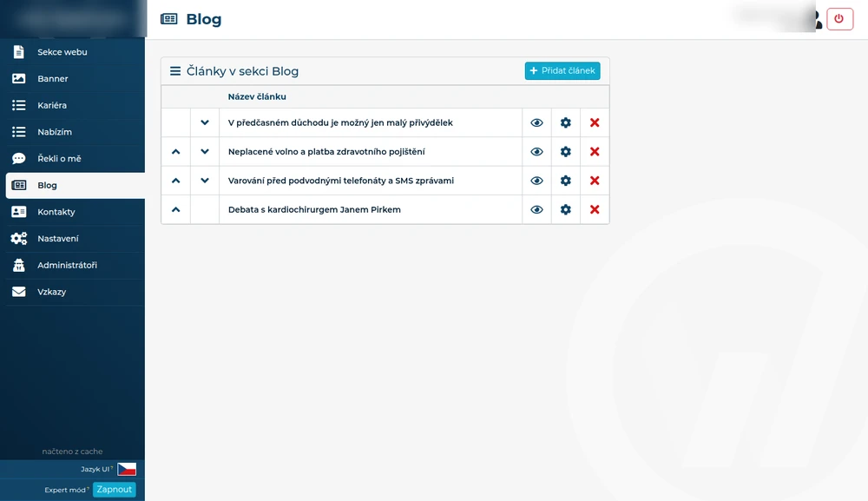Delete the 'Varování před podvodnými telefonáty' article
The height and width of the screenshot is (501, 868).
pos(595,181)
